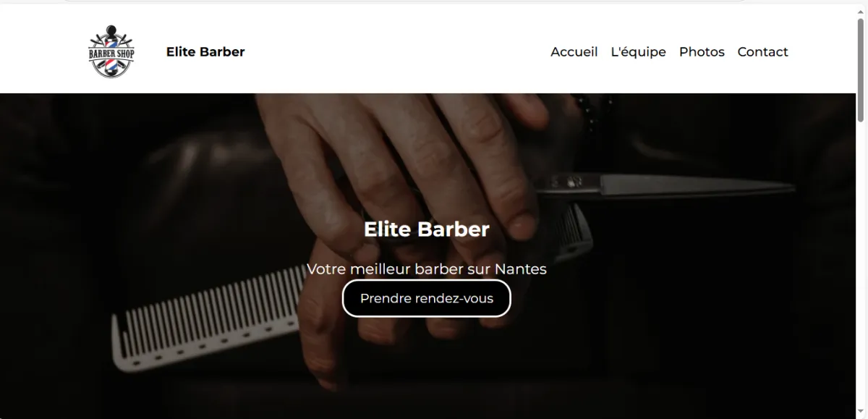Click the BARBER SHOP banner text in the logo
Screen dimensions: 868x419
coord(111,54)
